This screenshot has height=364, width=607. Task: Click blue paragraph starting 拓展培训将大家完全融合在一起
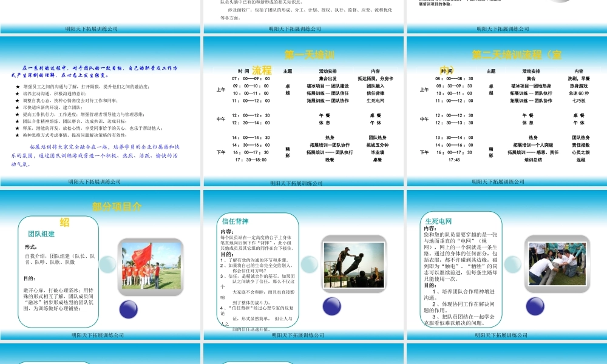tap(95, 155)
